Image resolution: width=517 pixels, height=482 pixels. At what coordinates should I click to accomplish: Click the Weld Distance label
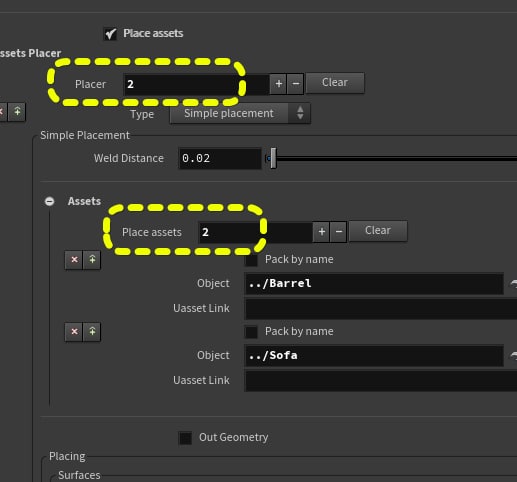pos(129,158)
